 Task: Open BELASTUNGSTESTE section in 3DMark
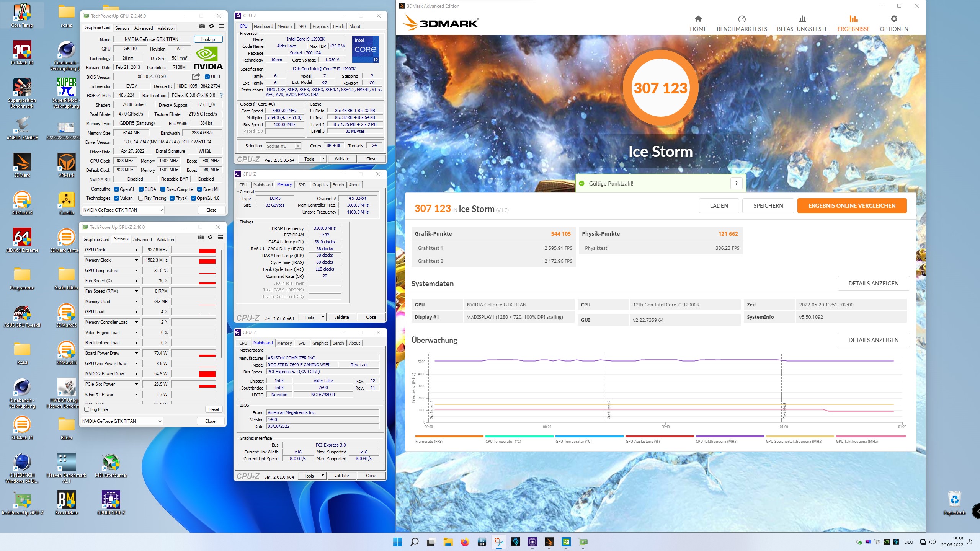tap(802, 23)
